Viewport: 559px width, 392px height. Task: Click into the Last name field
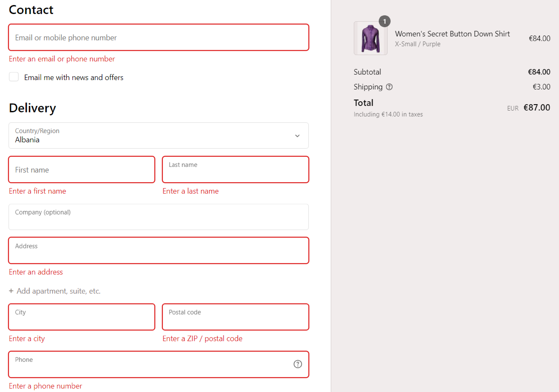coord(235,170)
